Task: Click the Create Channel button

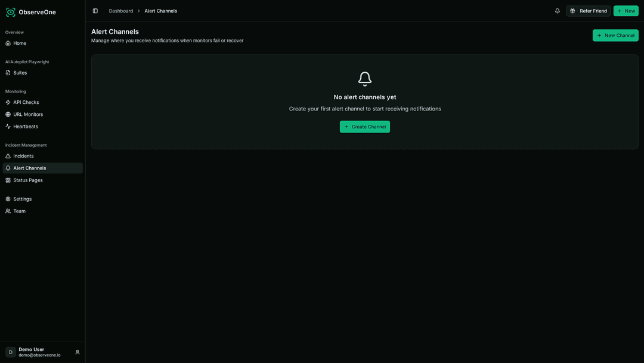Action: coord(365,127)
